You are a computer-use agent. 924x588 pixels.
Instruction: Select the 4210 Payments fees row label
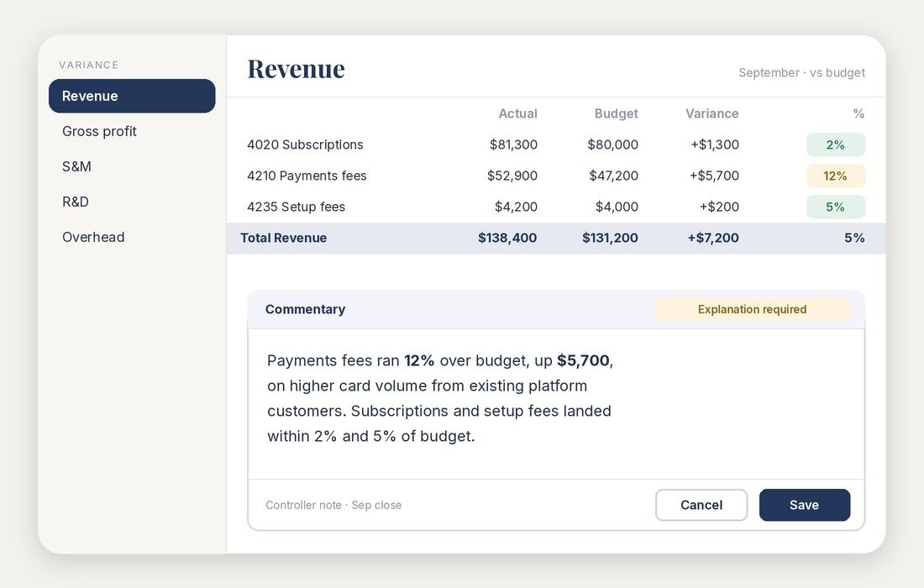(307, 176)
